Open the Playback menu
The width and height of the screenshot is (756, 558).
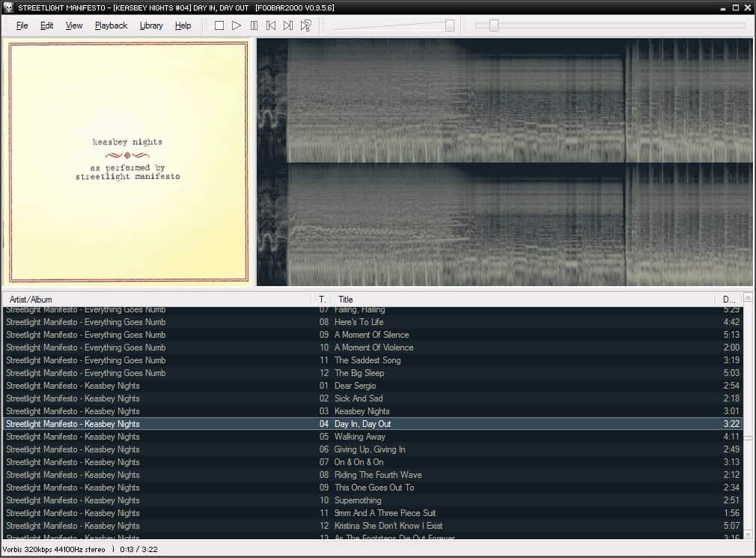point(110,25)
